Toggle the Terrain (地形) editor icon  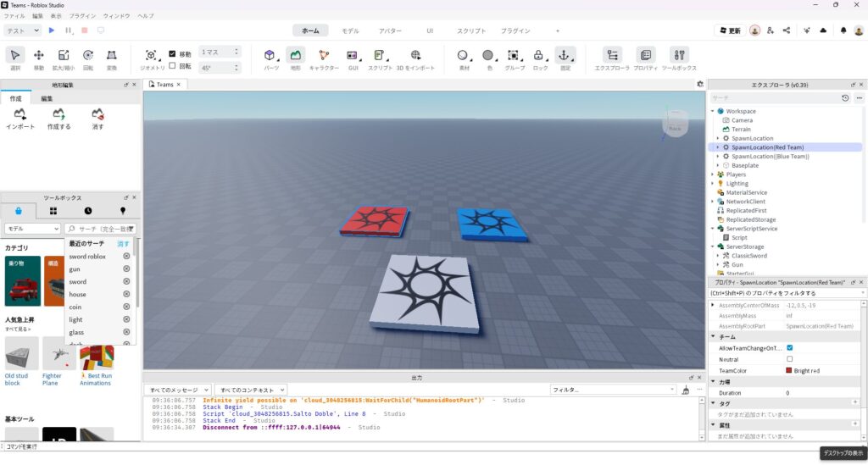296,55
